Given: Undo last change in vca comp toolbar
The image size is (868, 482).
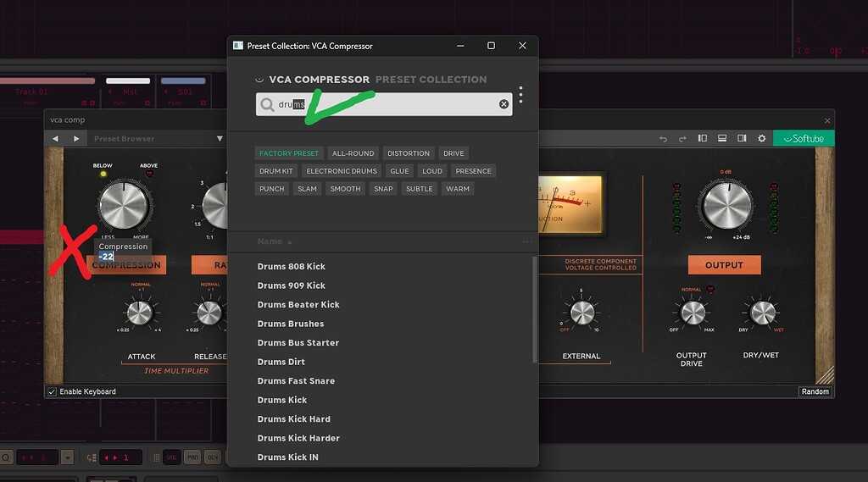Looking at the screenshot, I should pyautogui.click(x=663, y=139).
